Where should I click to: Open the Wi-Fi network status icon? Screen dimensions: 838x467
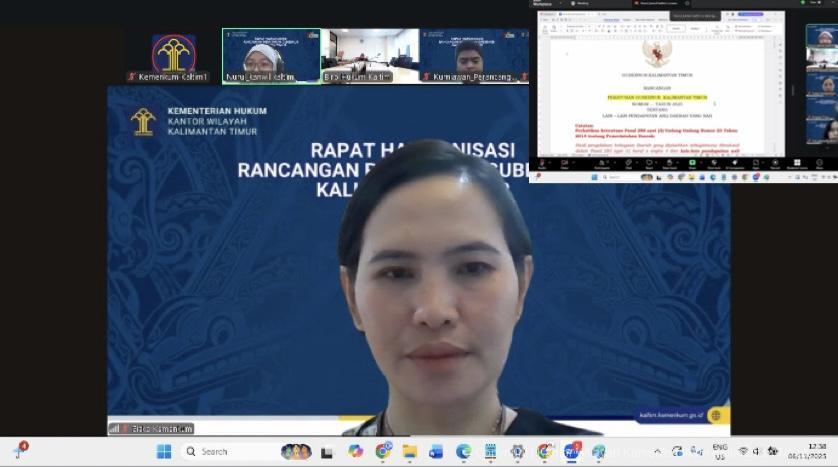click(743, 451)
